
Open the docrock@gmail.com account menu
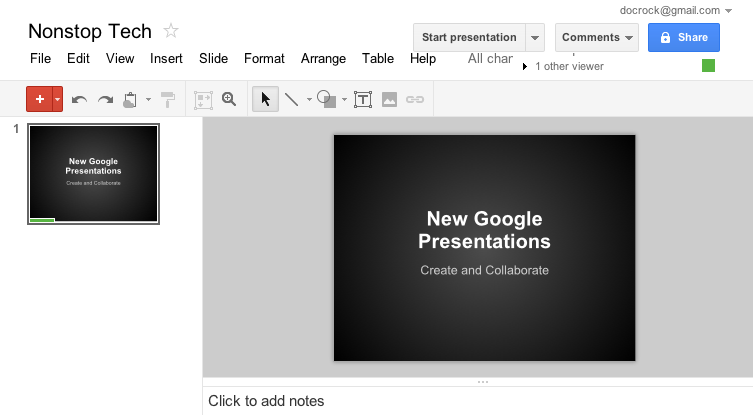point(675,11)
